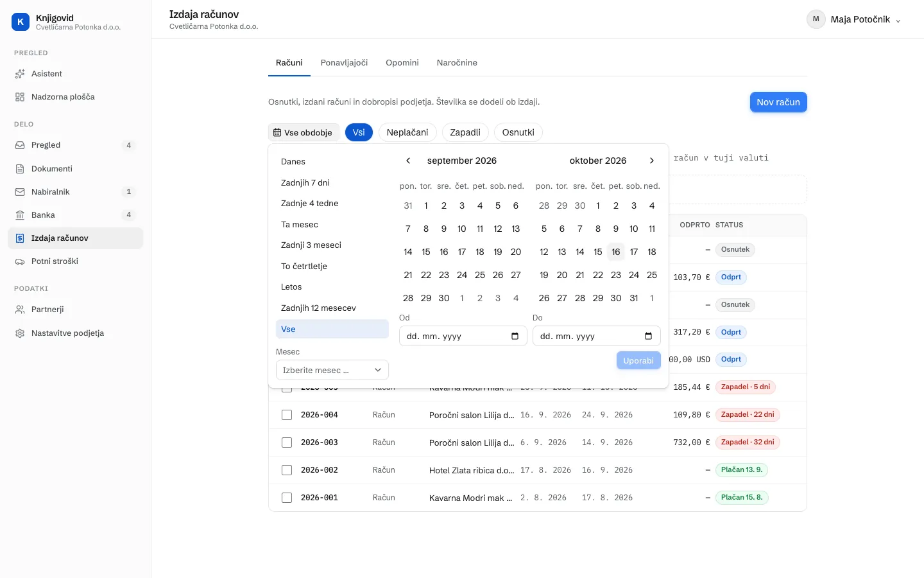Click the Nov račun button
This screenshot has height=578, width=924.
[778, 102]
